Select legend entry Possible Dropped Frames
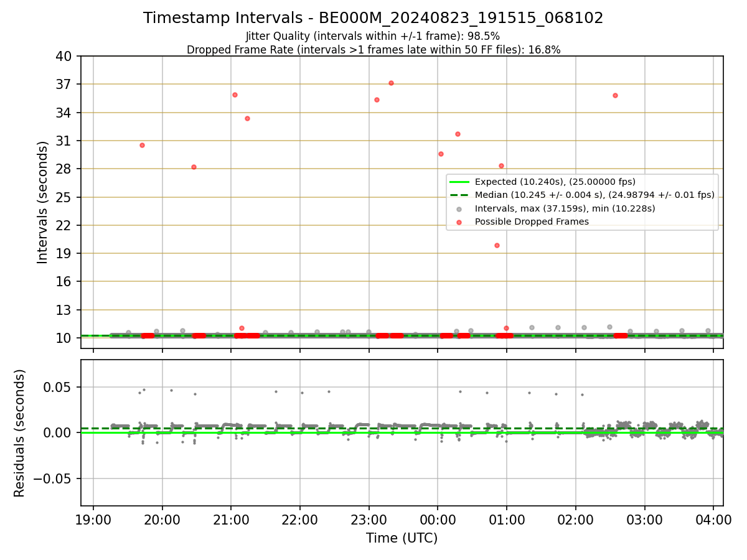This screenshot has width=747, height=560. [532, 222]
